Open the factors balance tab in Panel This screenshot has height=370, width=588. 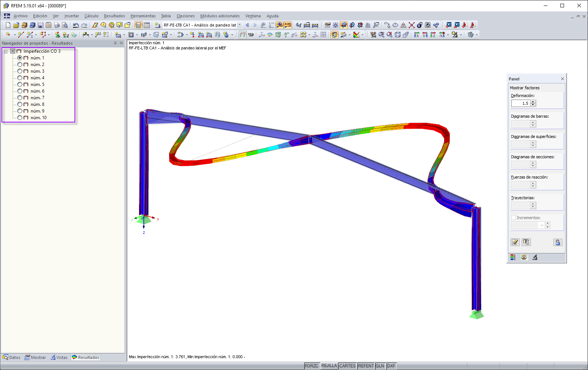coord(524,257)
